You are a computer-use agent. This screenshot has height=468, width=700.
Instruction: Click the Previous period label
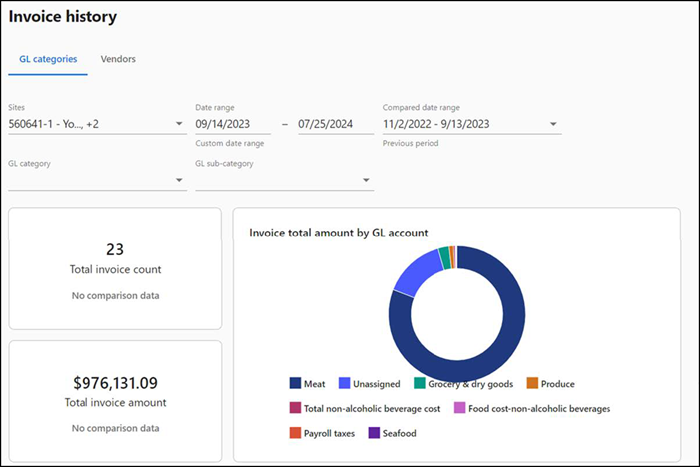click(x=410, y=143)
